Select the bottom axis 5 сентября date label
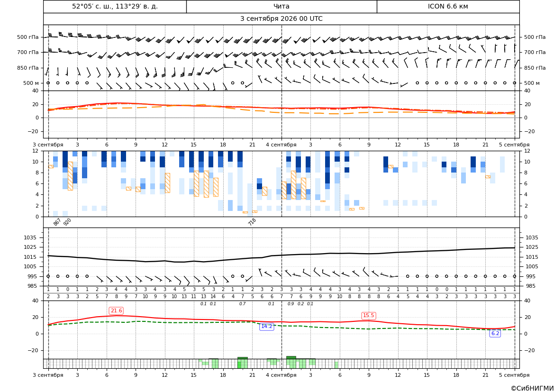The height and width of the screenshot is (392, 554). tap(514, 375)
